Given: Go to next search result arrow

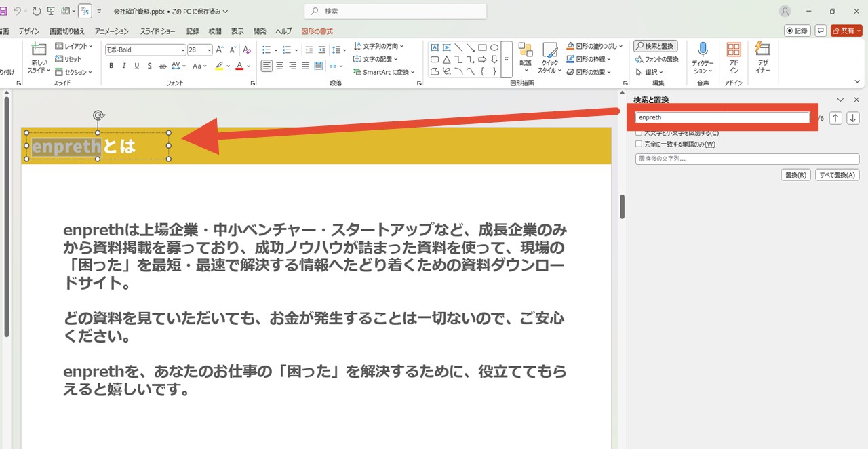Looking at the screenshot, I should pos(853,118).
